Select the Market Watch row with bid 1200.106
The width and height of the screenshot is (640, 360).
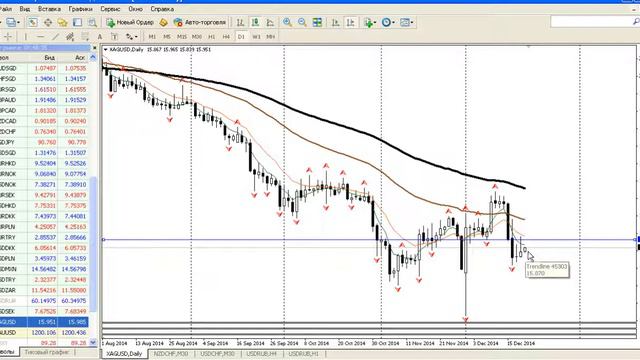tap(44, 333)
